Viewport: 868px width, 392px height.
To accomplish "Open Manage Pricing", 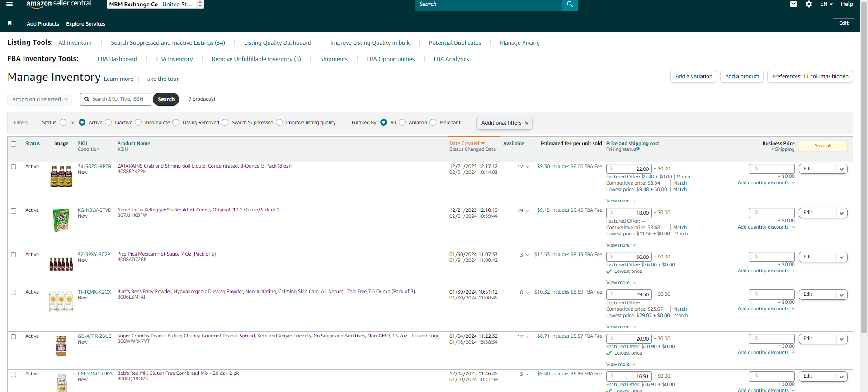I will click(x=520, y=43).
